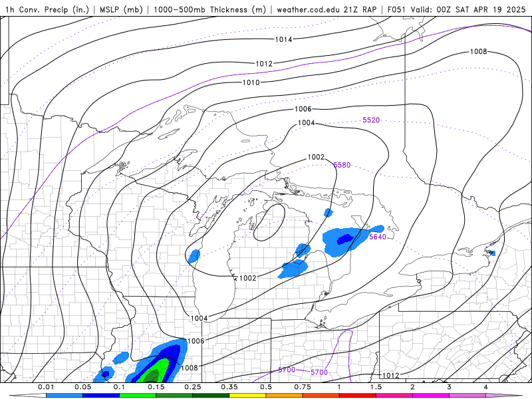The image size is (532, 399).
Task: Click the 1012 isobar label below 1014
Action: 264,64
